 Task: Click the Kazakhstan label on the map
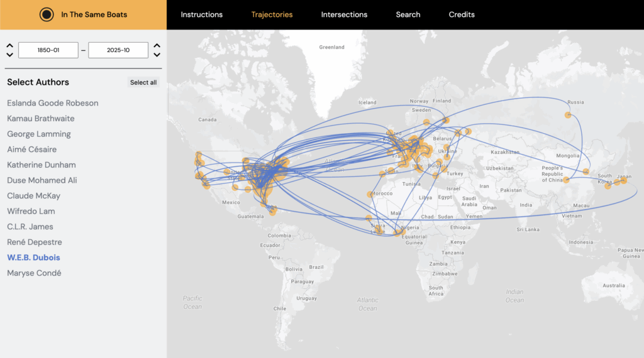tap(505, 152)
